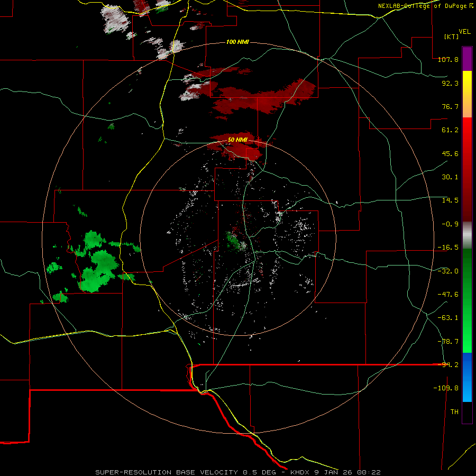Click the blue segment of the color bar
Viewport: 476px width, 476px height.
[467, 377]
